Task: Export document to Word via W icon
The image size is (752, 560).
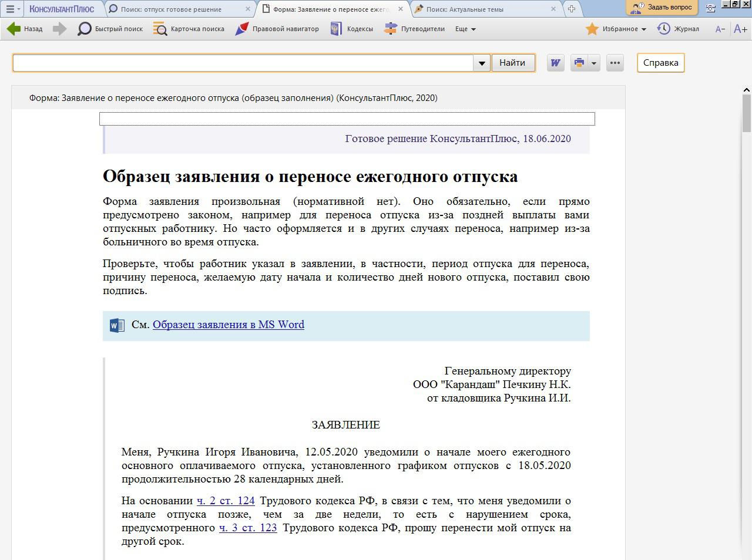Action: pos(555,63)
